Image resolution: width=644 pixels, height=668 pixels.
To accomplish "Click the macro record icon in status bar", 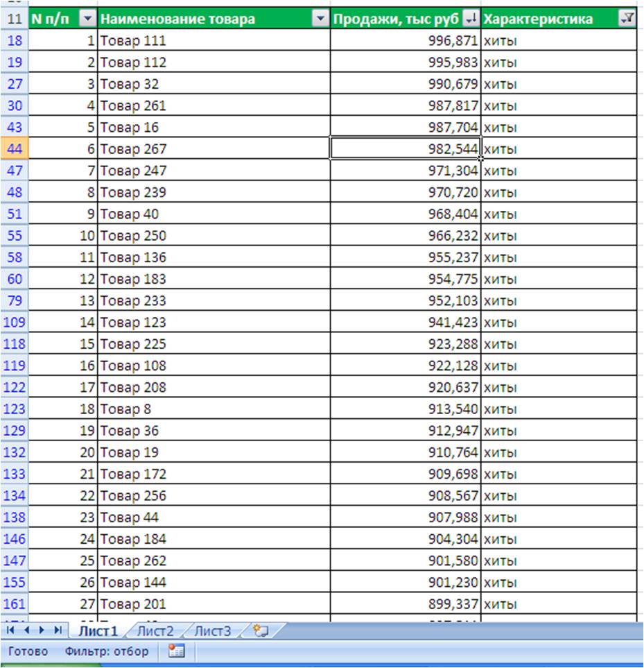I will click(176, 651).
